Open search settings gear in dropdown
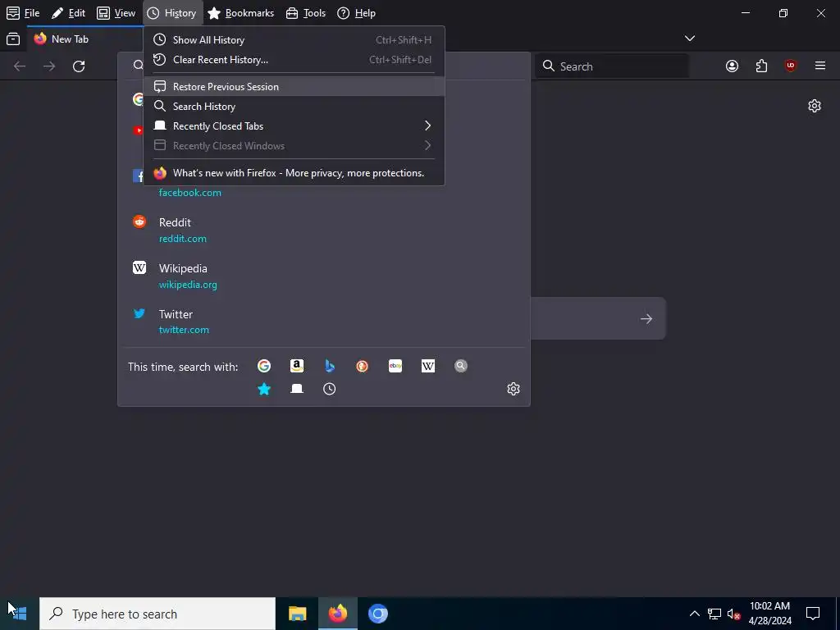This screenshot has height=630, width=840. pos(514,389)
